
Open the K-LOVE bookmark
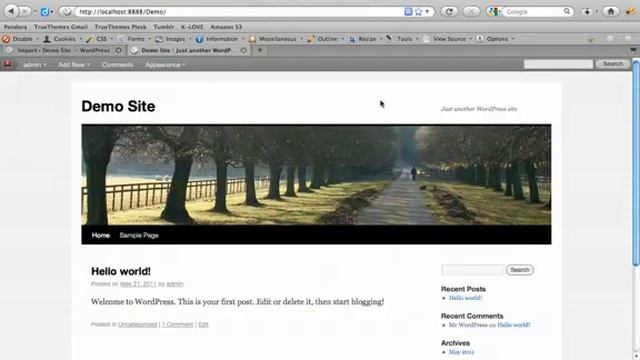(192, 27)
